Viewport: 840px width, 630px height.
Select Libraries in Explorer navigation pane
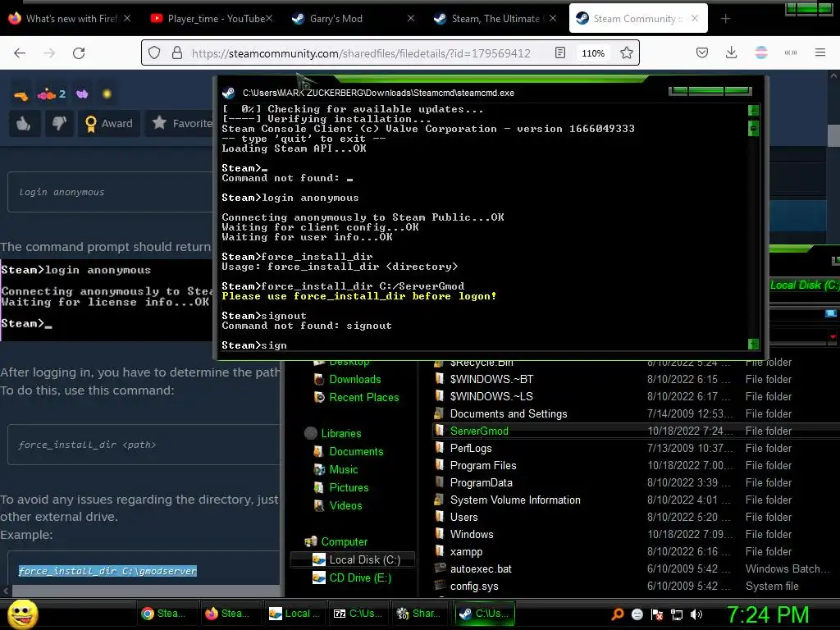(340, 433)
